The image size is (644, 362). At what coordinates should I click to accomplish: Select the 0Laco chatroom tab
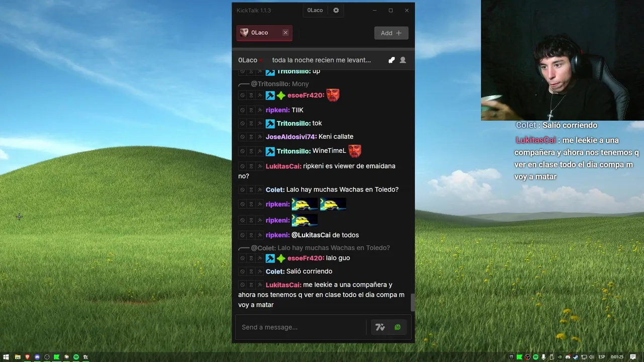pyautogui.click(x=264, y=33)
